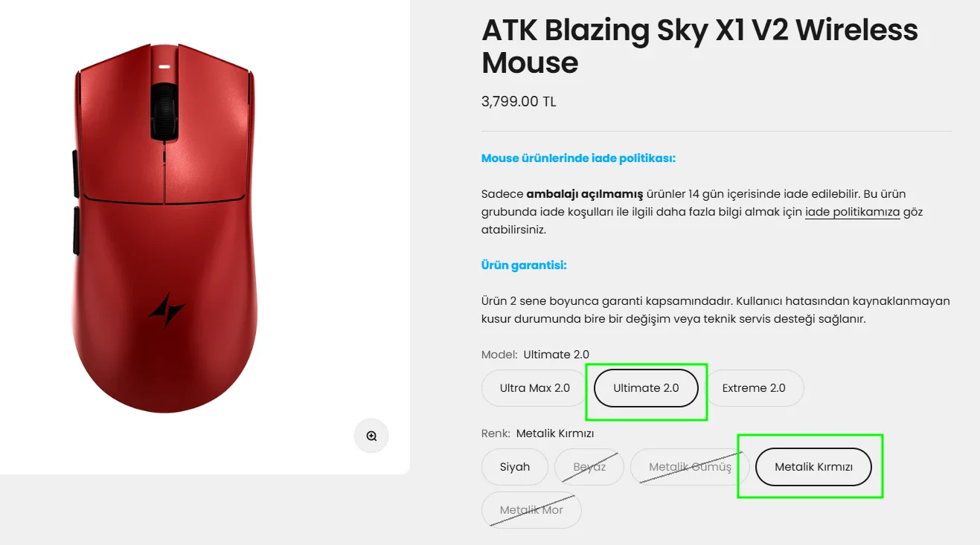Pick the Extreme 2.0 model variant
This screenshot has height=545, width=980.
coord(753,388)
